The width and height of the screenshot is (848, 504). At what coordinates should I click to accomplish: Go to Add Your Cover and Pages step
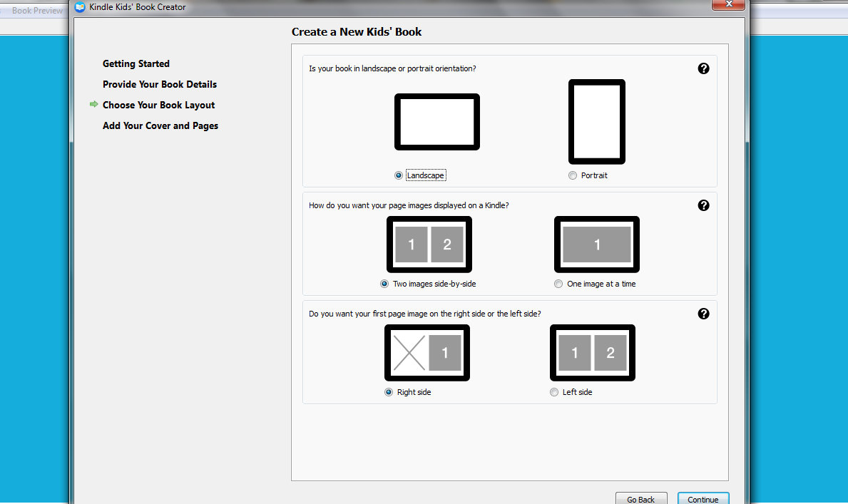[160, 125]
